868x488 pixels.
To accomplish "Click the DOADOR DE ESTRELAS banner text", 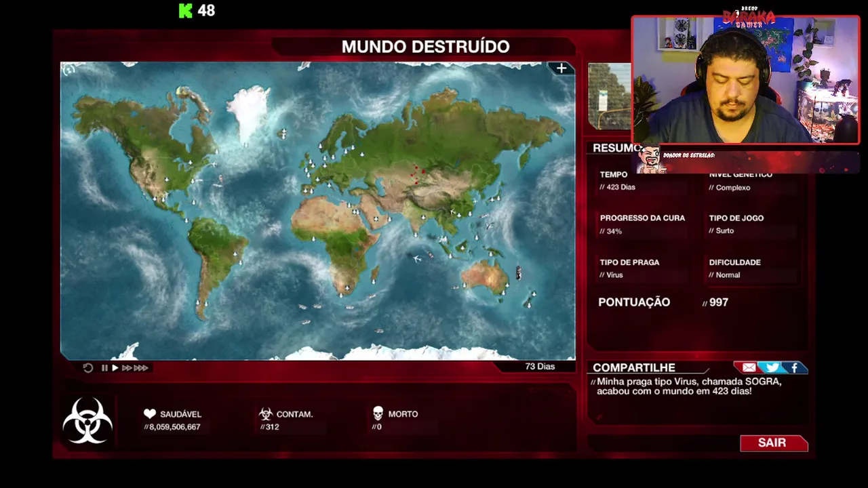I will [x=688, y=155].
